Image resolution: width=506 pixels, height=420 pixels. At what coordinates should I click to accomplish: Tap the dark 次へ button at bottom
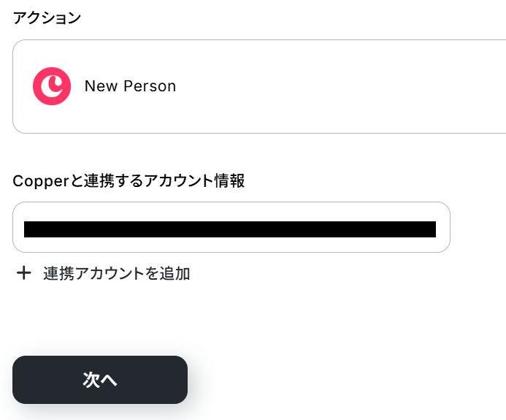100,380
